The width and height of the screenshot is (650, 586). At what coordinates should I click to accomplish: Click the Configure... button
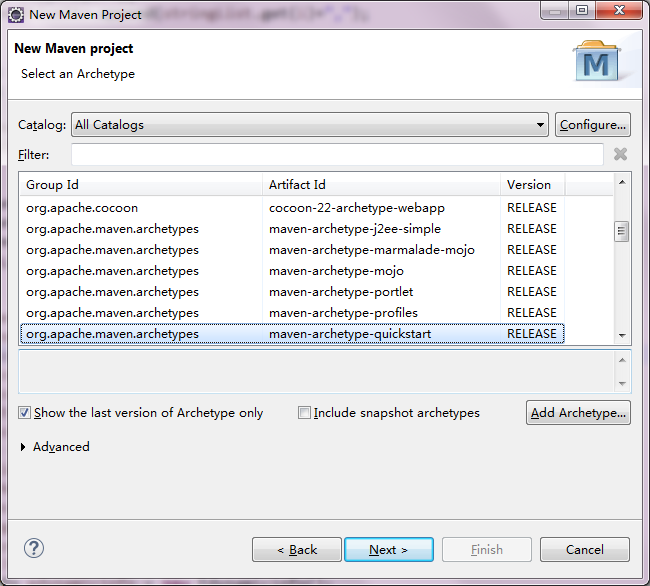[x=593, y=125]
